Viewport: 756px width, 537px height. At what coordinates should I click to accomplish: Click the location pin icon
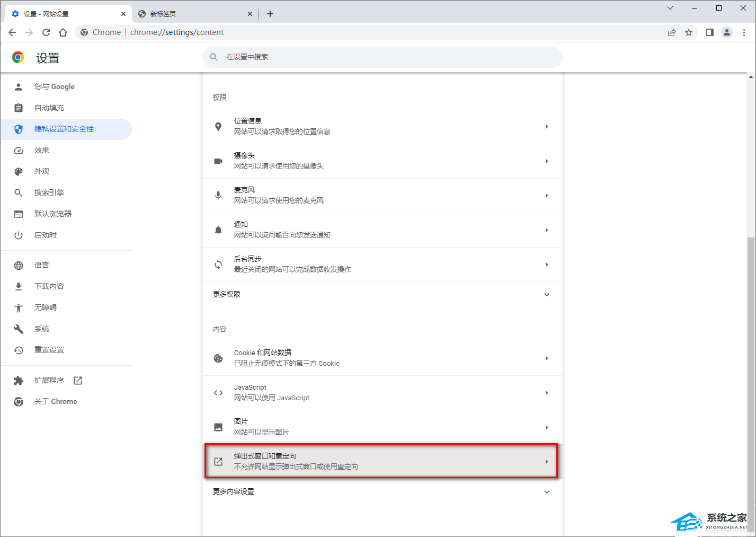[x=218, y=127]
